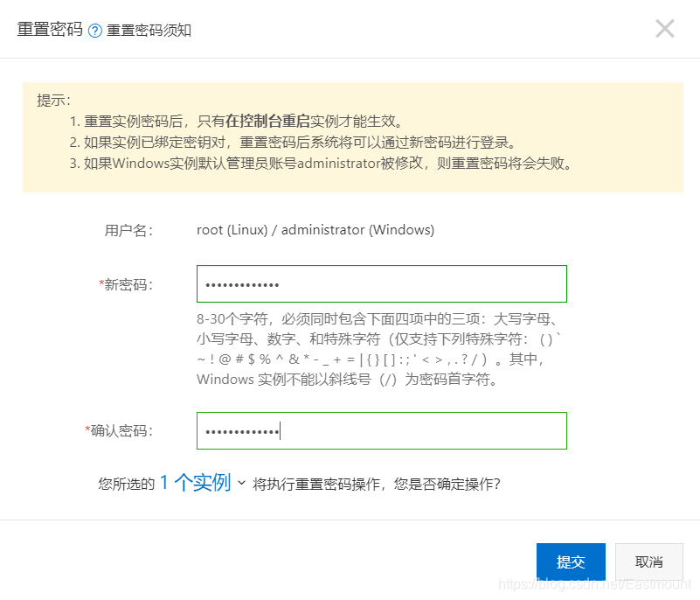Cancel the operation with 取消
The width and height of the screenshot is (700, 600).
pyautogui.click(x=648, y=562)
